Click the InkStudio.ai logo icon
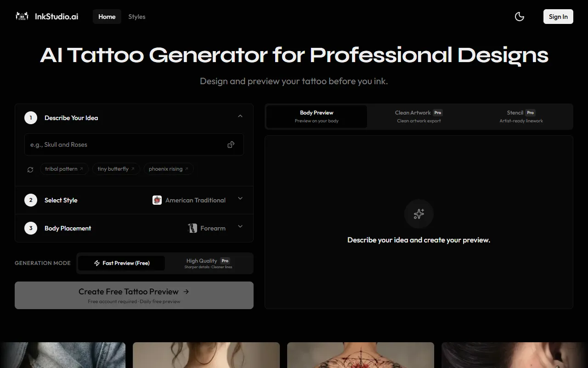The height and width of the screenshot is (368, 588). click(22, 17)
